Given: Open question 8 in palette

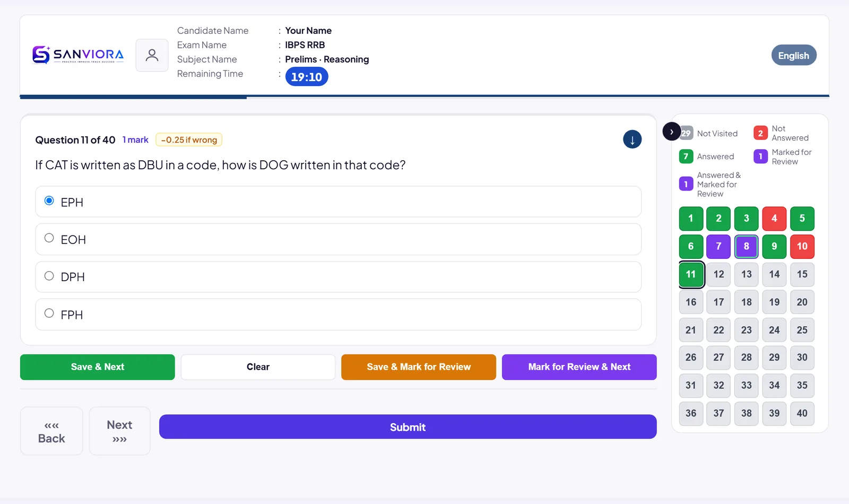Looking at the screenshot, I should coord(747,247).
